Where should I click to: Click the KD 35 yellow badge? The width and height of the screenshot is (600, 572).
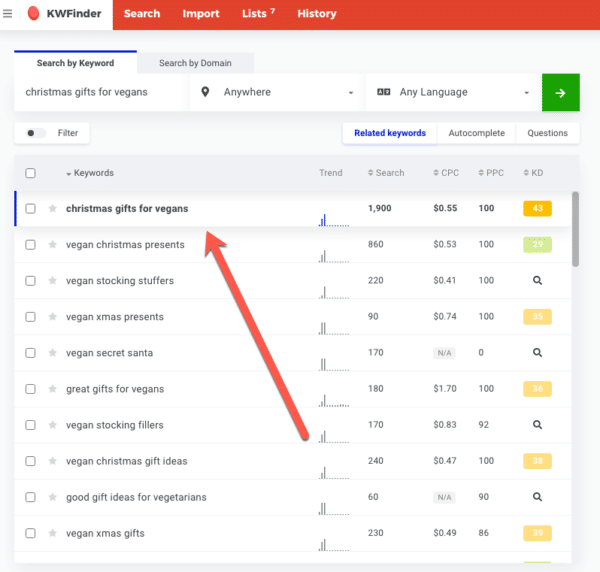pos(537,316)
